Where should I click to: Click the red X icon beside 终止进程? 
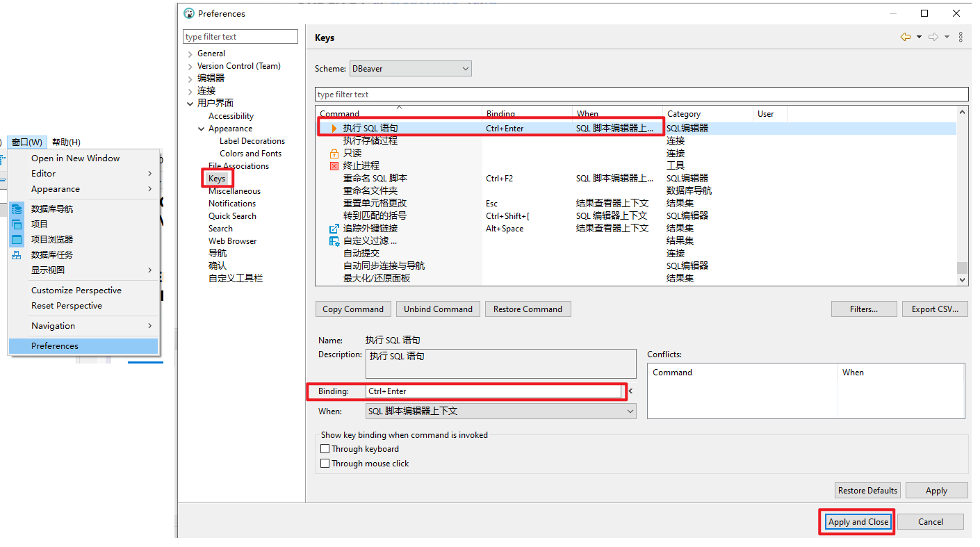(334, 165)
